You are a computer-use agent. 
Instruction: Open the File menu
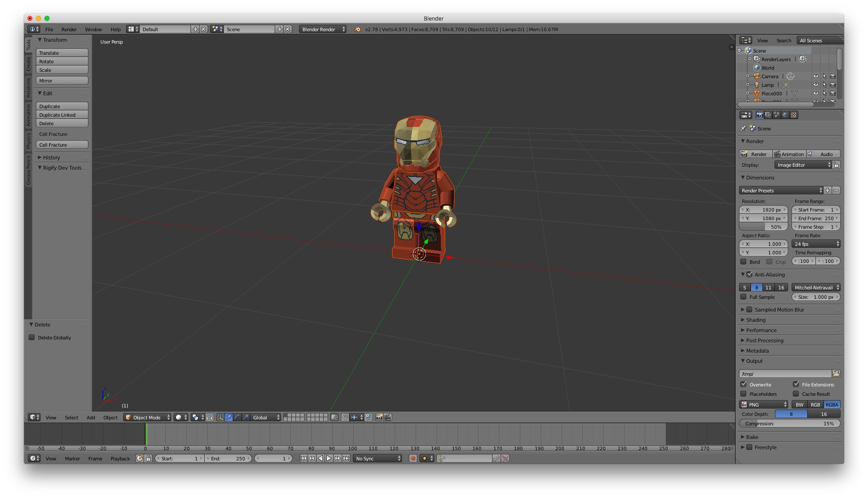click(49, 29)
